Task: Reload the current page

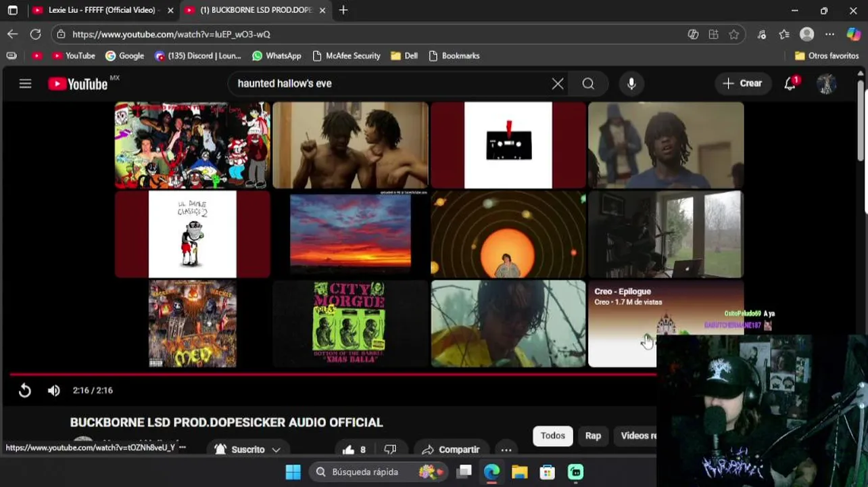Action: coord(35,34)
